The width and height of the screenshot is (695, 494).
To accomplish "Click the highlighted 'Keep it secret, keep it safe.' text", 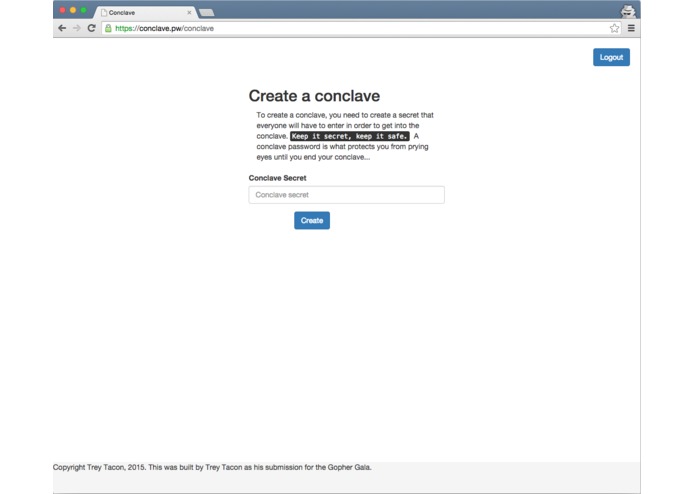I will point(350,136).
